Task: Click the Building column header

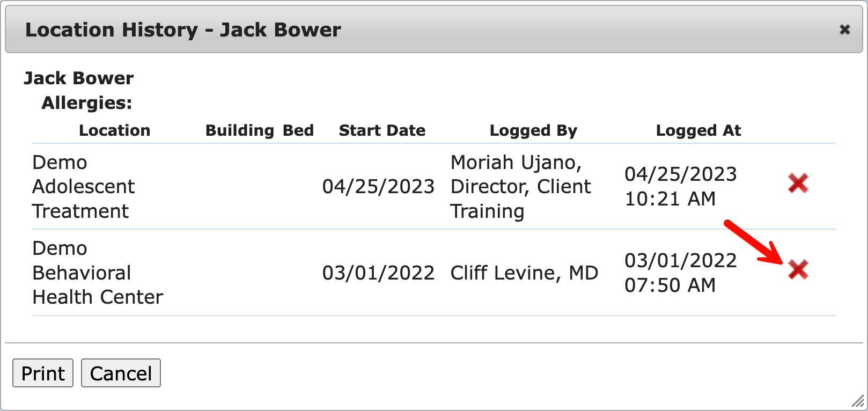Action: click(x=239, y=130)
